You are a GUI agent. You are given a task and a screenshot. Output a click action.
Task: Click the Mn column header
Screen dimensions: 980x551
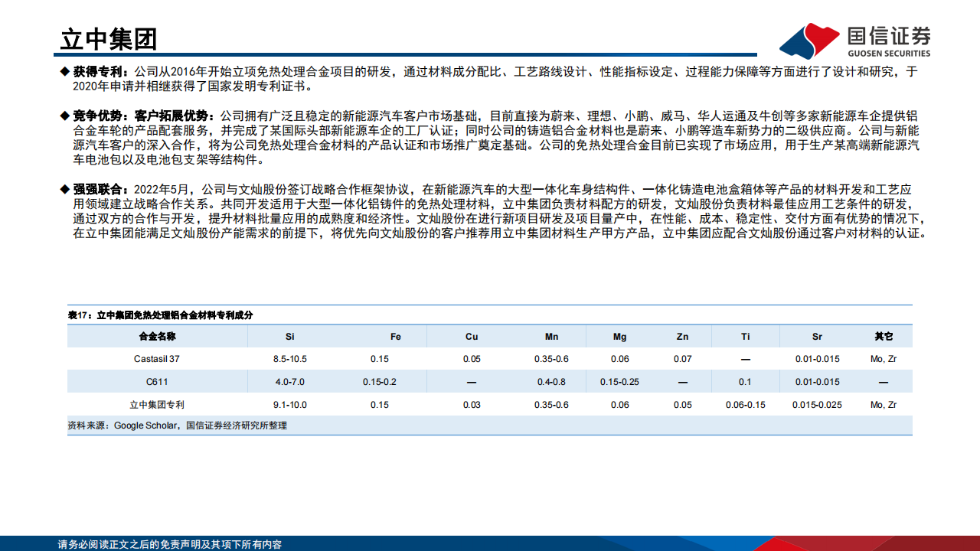pyautogui.click(x=551, y=337)
